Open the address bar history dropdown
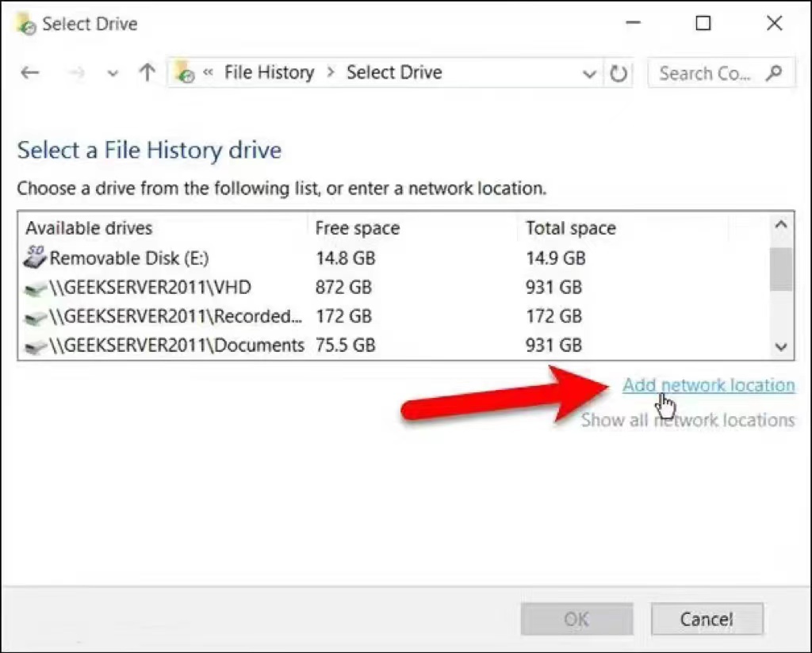Viewport: 812px width, 653px height. coord(589,74)
